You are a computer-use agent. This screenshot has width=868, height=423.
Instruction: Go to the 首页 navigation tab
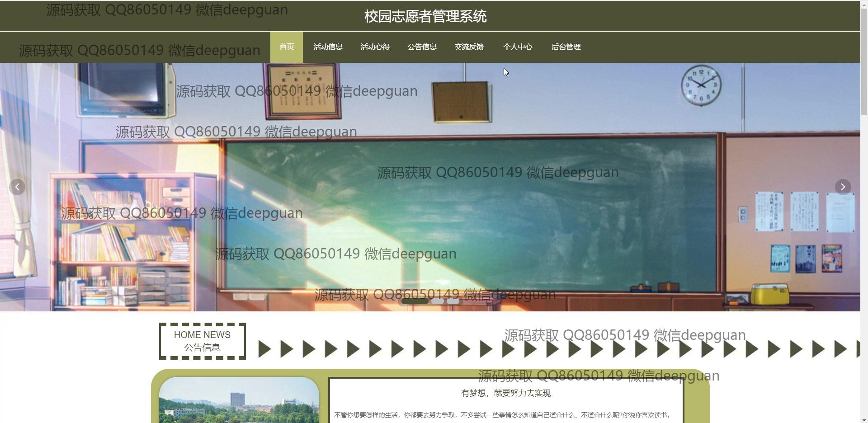pyautogui.click(x=287, y=47)
